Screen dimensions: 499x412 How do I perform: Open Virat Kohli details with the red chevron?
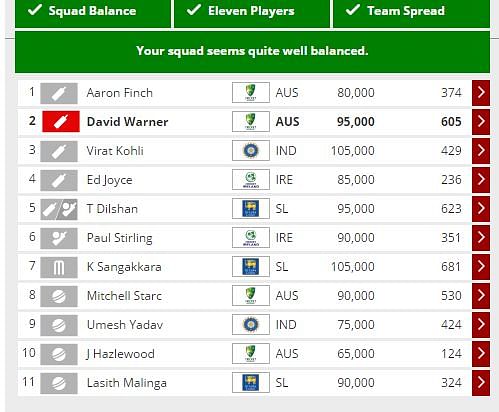(x=481, y=150)
